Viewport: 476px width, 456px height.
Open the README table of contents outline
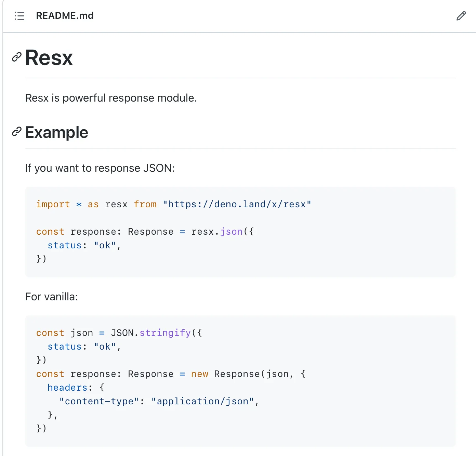point(19,16)
